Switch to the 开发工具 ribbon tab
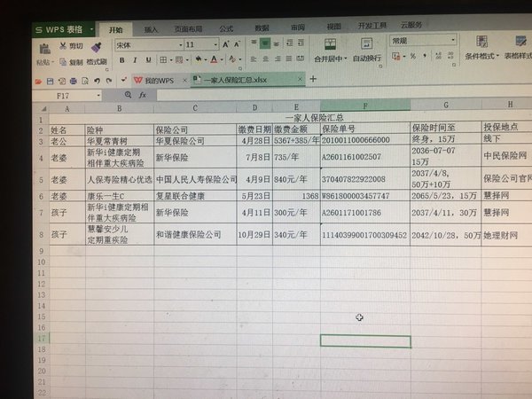This screenshot has height=399, width=532. click(372, 26)
